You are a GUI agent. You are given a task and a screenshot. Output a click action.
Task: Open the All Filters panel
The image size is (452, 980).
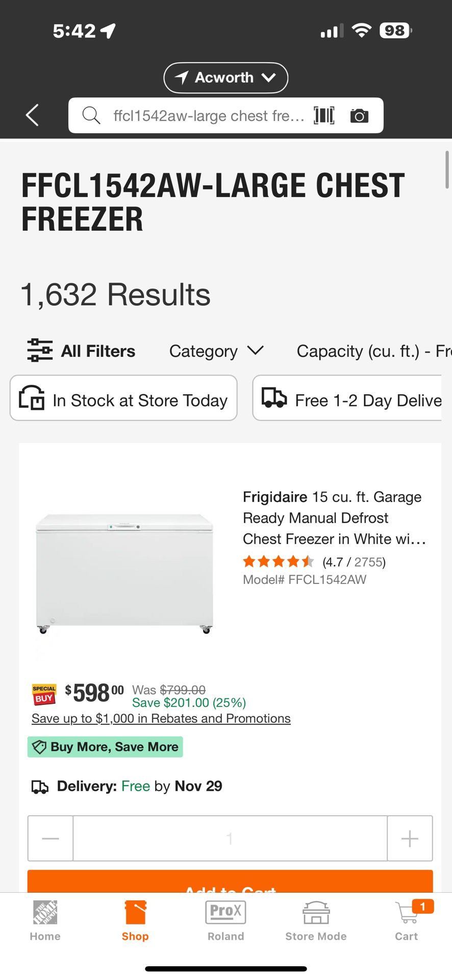tap(81, 351)
